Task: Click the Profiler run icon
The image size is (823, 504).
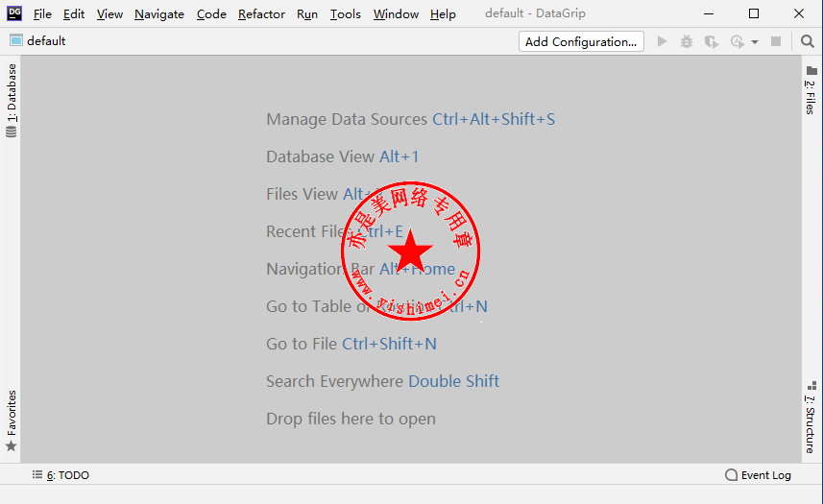Action: [x=738, y=41]
